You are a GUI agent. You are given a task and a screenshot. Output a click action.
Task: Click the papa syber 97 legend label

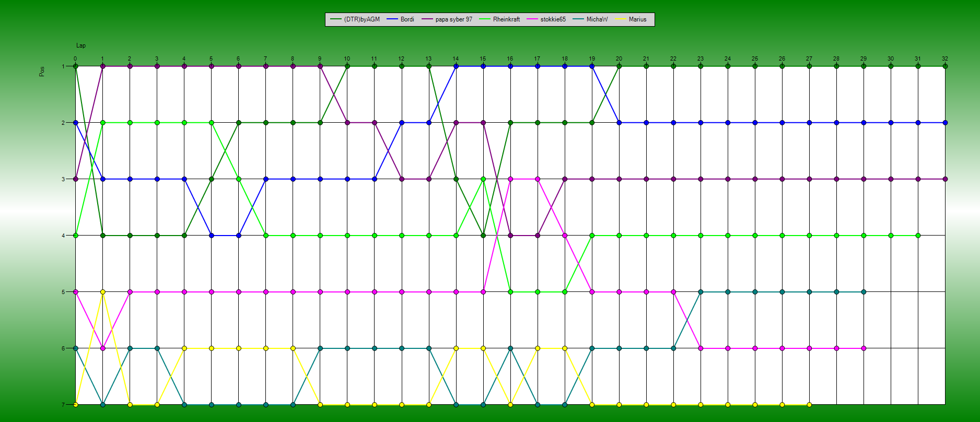coord(453,19)
